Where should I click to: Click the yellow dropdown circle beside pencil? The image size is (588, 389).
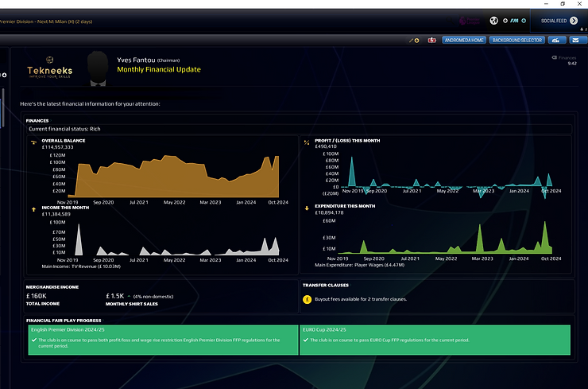pos(416,41)
